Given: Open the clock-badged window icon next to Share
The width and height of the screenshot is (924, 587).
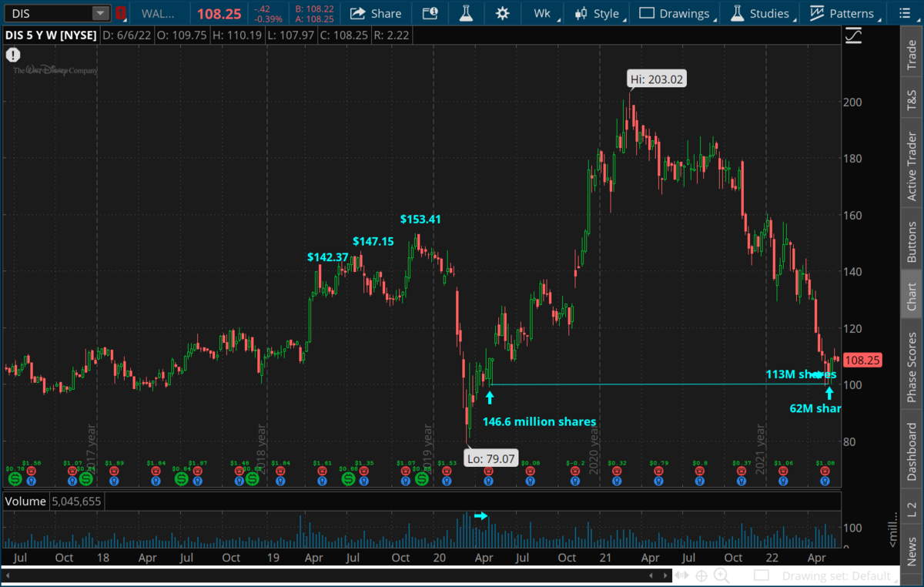Looking at the screenshot, I should [430, 13].
